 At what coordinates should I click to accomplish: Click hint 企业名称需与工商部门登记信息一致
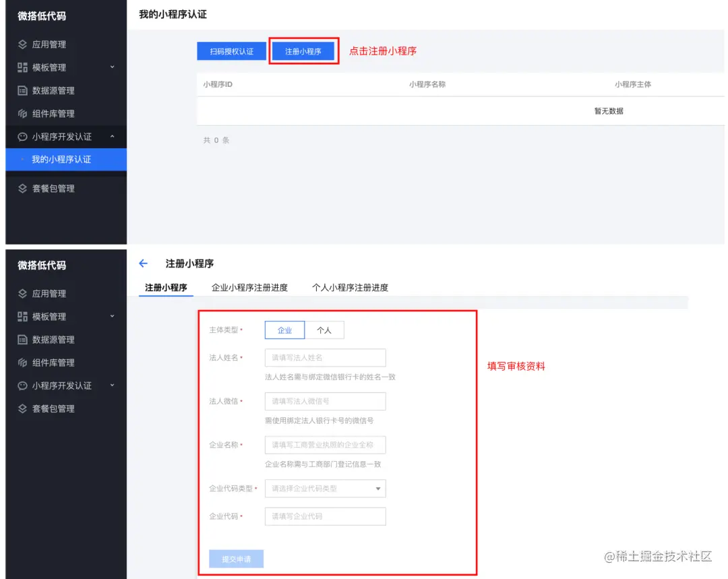tap(323, 464)
